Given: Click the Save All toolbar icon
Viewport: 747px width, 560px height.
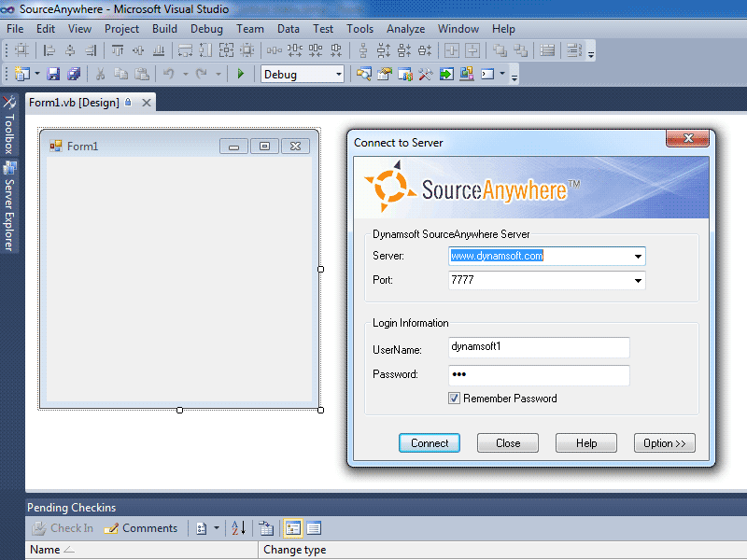Looking at the screenshot, I should (73, 74).
